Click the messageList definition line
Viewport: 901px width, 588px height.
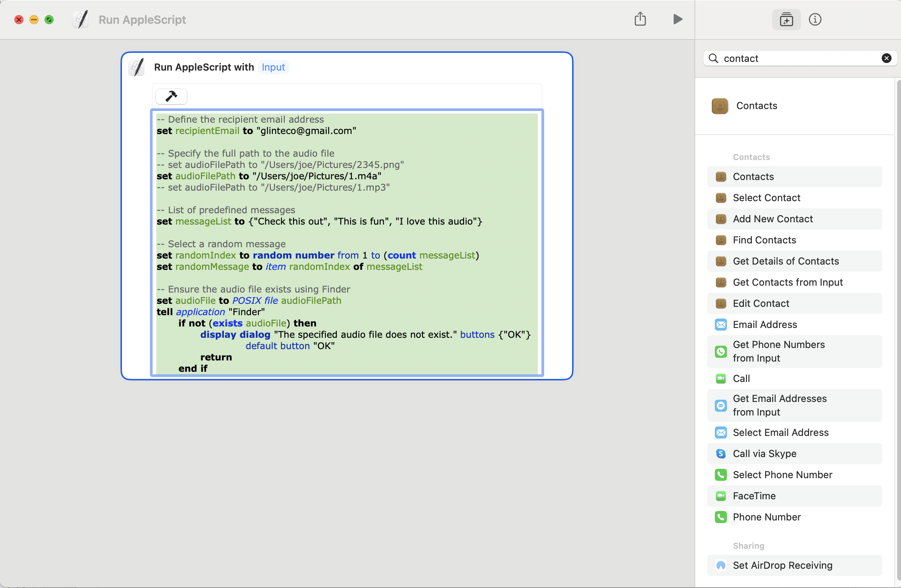(x=319, y=222)
